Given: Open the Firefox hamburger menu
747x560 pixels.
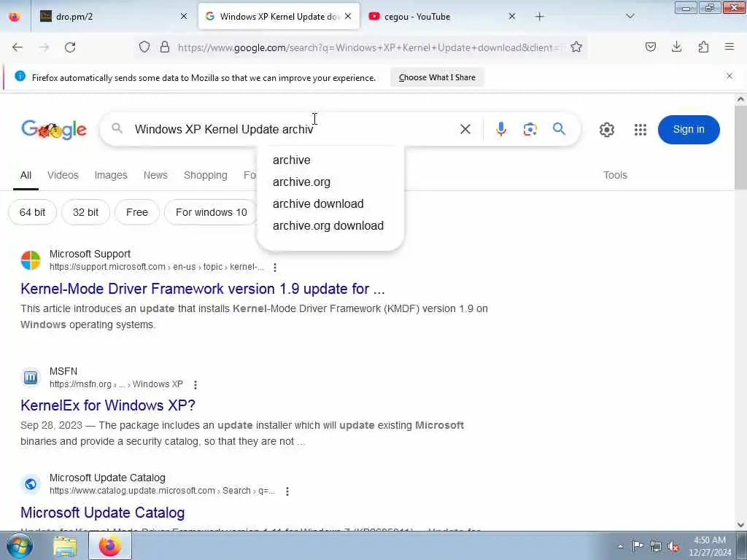Looking at the screenshot, I should [729, 47].
